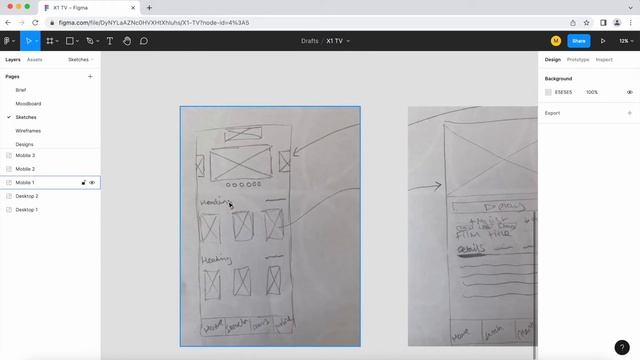640x360 pixels.
Task: Toggle background visibility eye icon
Action: click(630, 92)
